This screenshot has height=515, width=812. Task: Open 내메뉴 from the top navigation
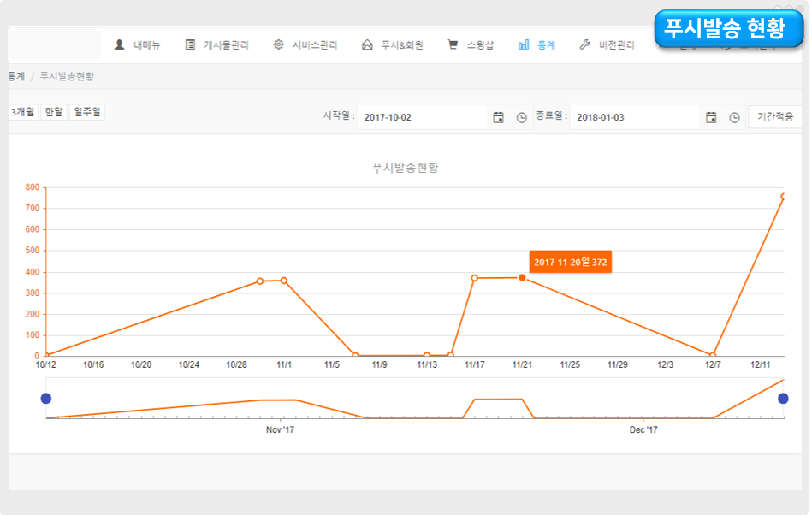pyautogui.click(x=138, y=45)
